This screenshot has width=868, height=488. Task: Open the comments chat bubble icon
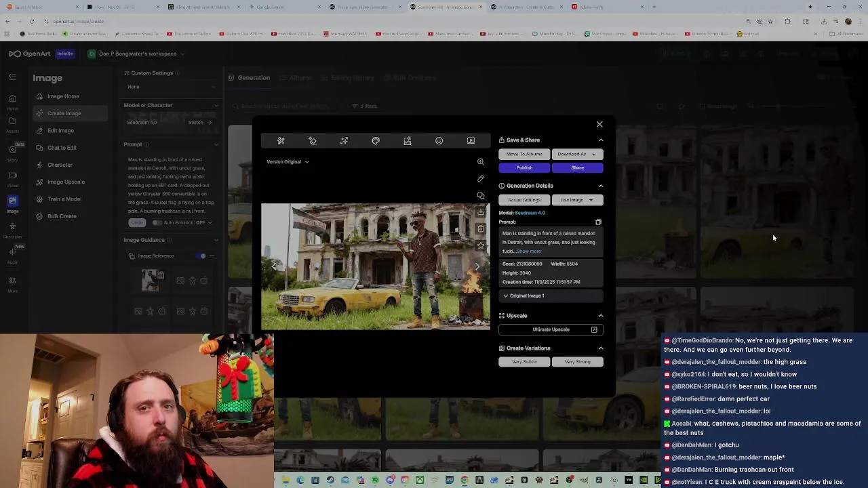click(x=481, y=196)
